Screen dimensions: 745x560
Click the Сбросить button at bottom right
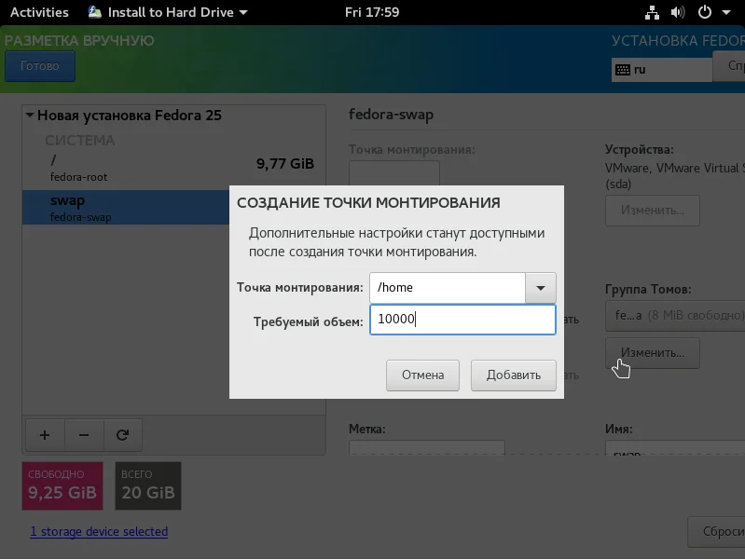(716, 531)
